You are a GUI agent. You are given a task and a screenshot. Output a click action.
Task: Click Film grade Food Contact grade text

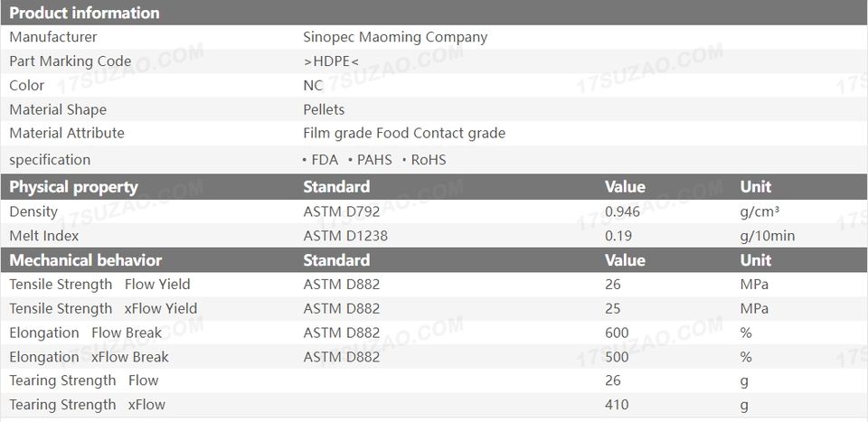[x=404, y=133]
